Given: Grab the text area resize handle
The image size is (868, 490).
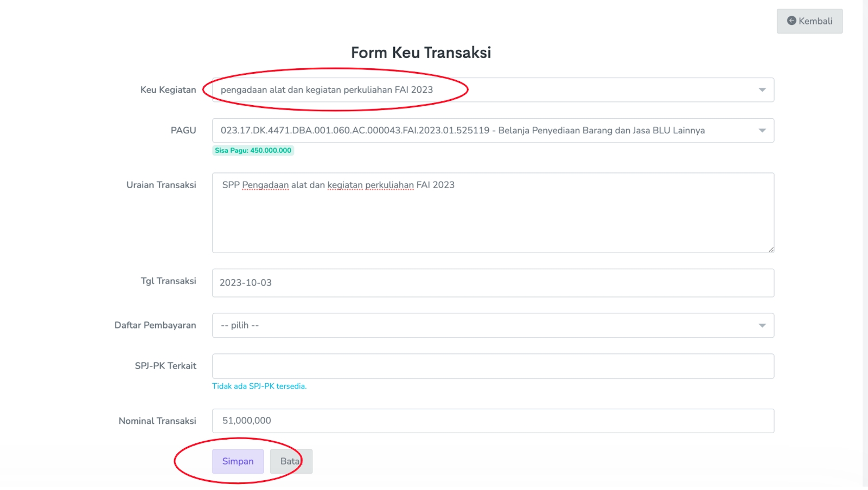Looking at the screenshot, I should pyautogui.click(x=771, y=249).
